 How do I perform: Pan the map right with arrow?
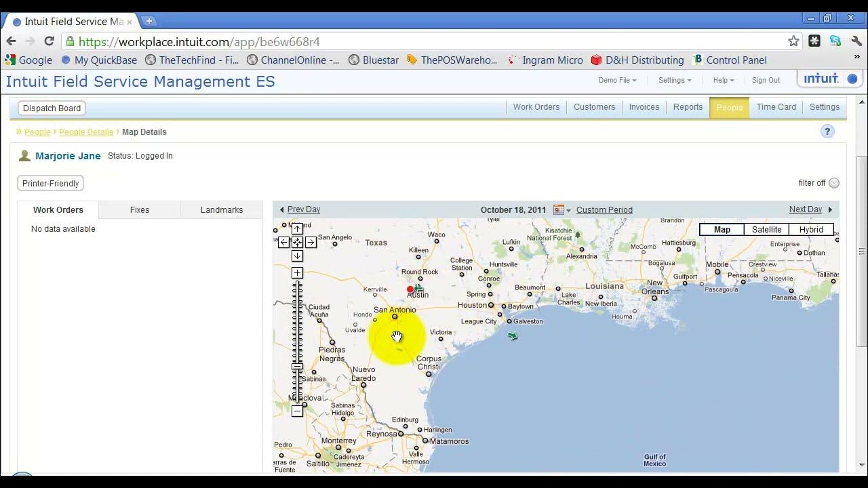pyautogui.click(x=311, y=242)
